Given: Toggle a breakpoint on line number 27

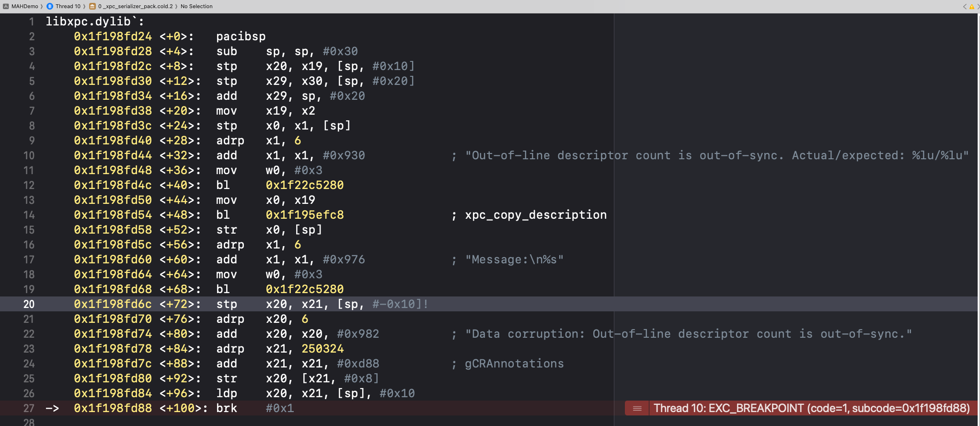Looking at the screenshot, I should coord(29,408).
